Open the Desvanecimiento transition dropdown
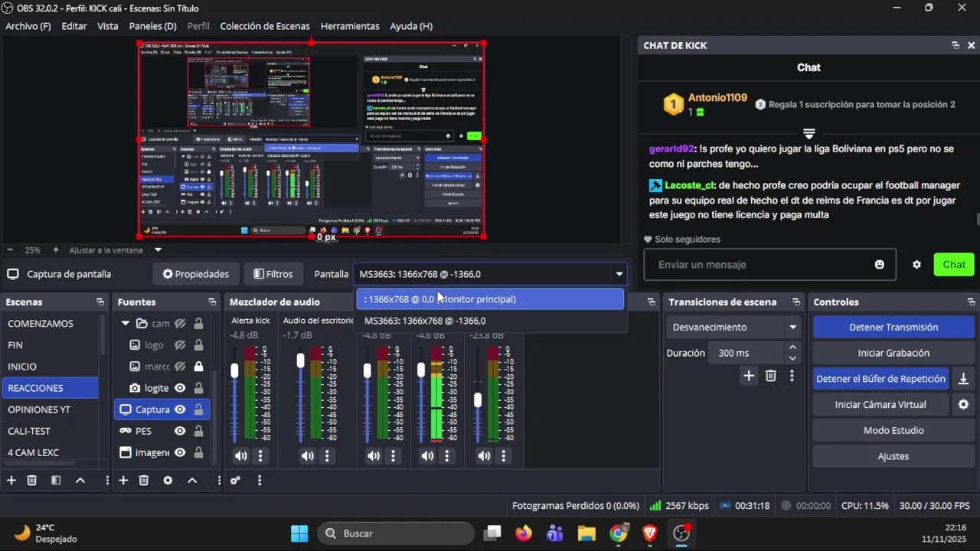The image size is (980, 551). [733, 327]
